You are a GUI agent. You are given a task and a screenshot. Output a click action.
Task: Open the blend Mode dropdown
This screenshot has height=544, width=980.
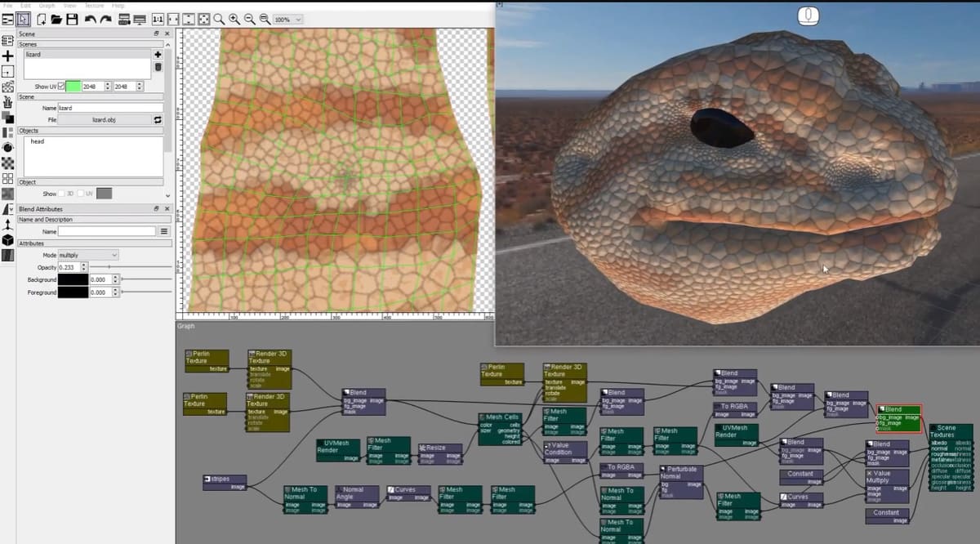tap(88, 255)
